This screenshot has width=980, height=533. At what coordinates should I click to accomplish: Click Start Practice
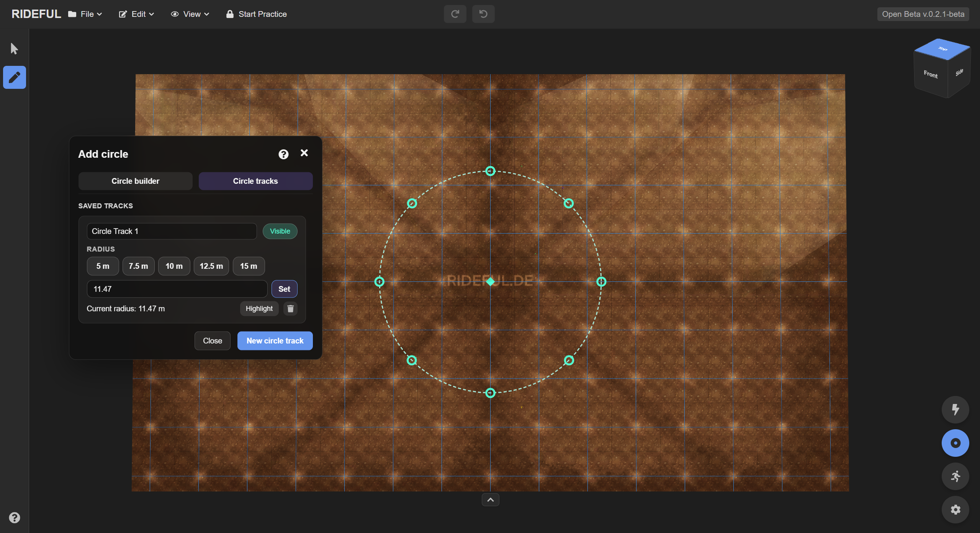click(x=256, y=14)
